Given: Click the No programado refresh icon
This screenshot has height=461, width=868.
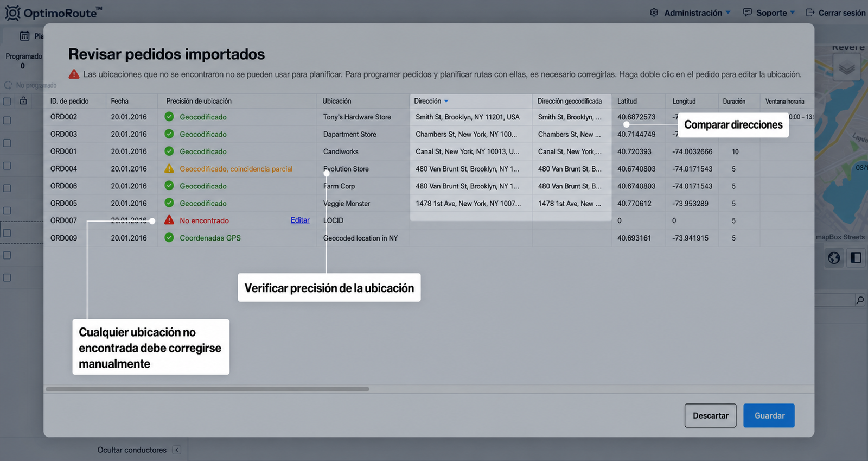Looking at the screenshot, I should 8,85.
